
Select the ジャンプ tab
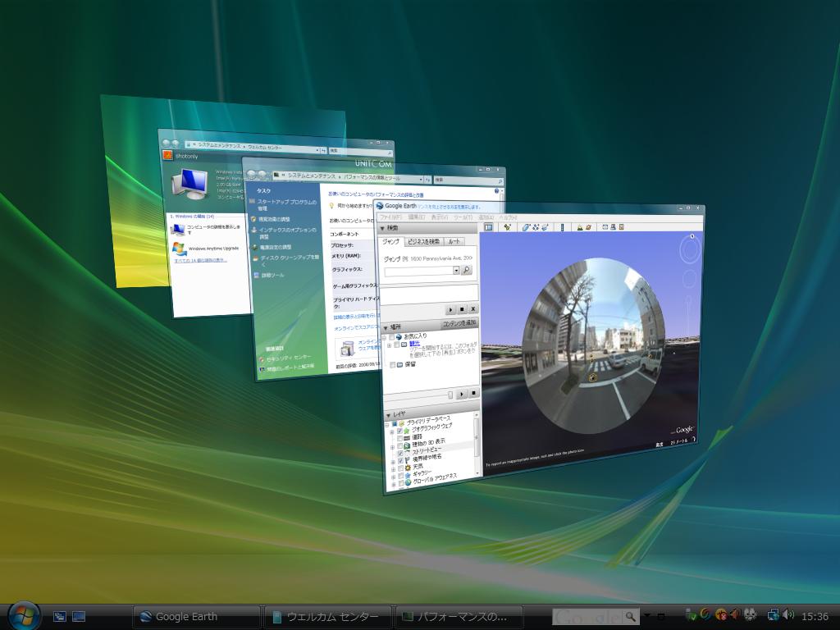pyautogui.click(x=390, y=242)
